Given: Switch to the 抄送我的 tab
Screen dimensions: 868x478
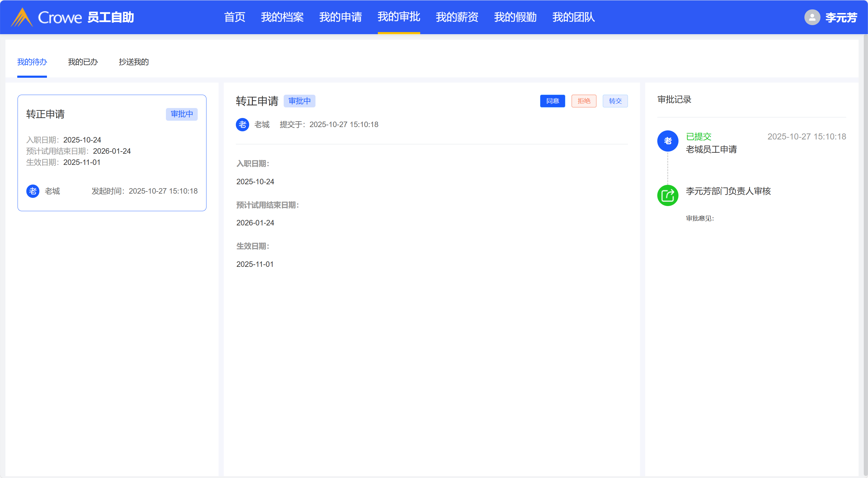Looking at the screenshot, I should pos(134,62).
